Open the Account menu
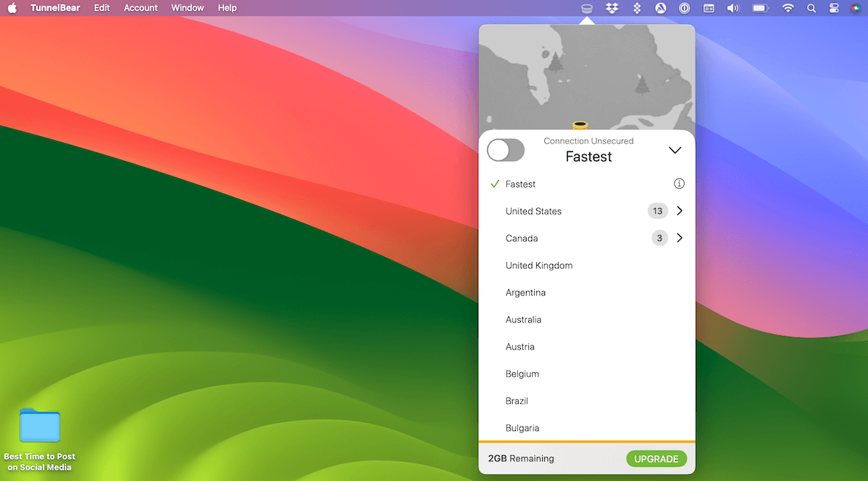868x481 pixels. pos(140,8)
